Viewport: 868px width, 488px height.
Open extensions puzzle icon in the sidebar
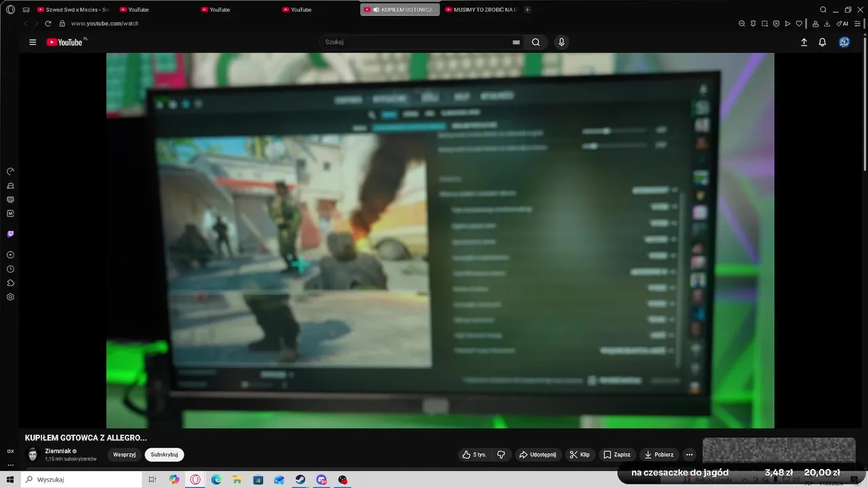[10, 283]
